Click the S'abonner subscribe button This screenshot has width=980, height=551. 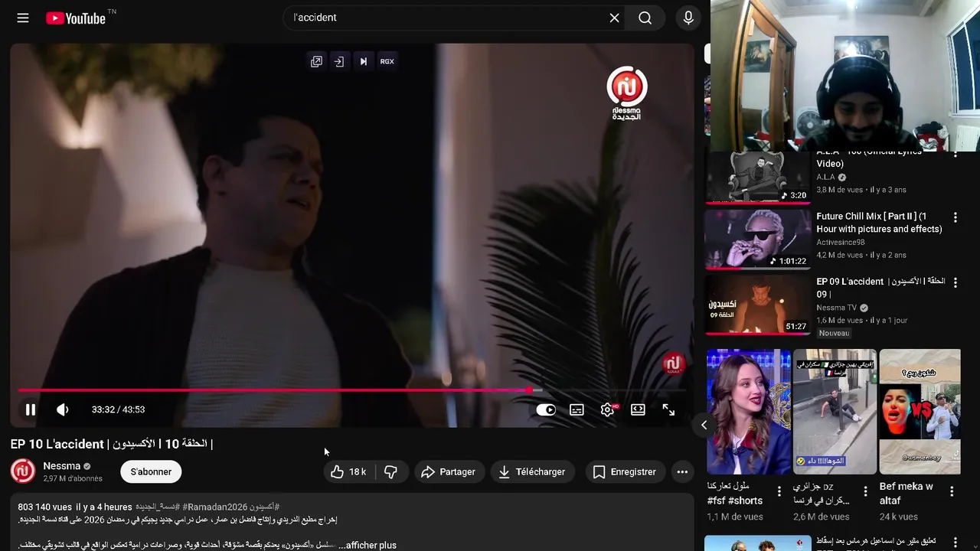click(x=151, y=471)
